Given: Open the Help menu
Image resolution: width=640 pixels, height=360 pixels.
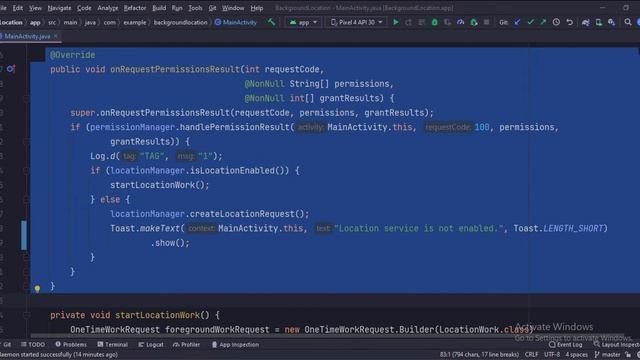Looking at the screenshot, I should (257, 8).
